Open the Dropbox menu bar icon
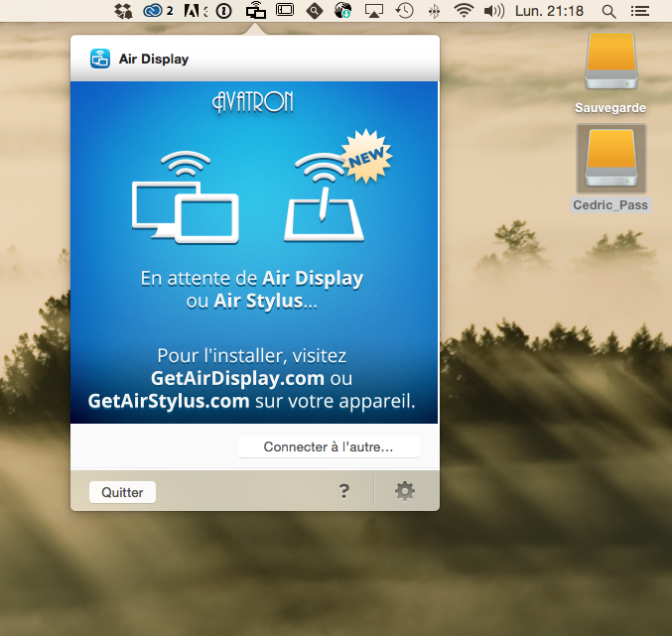The image size is (672, 636). click(x=123, y=11)
